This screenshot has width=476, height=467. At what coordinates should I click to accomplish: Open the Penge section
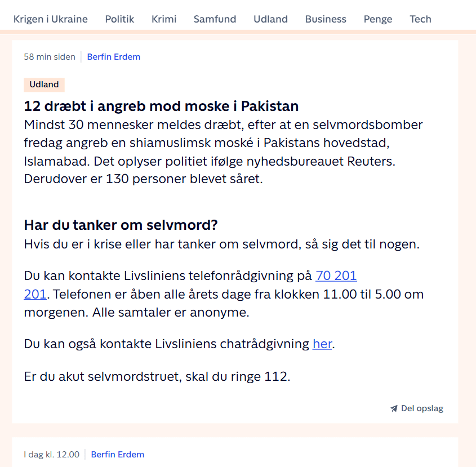377,19
